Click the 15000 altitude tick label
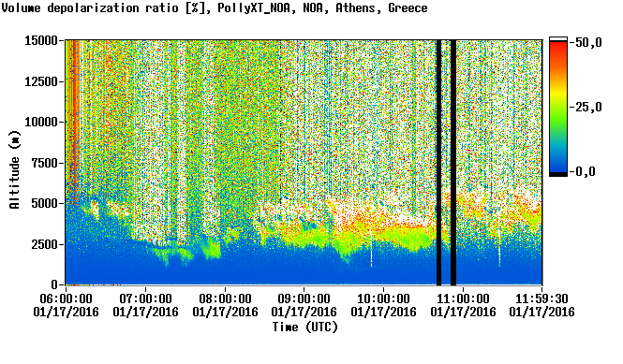 coord(41,40)
